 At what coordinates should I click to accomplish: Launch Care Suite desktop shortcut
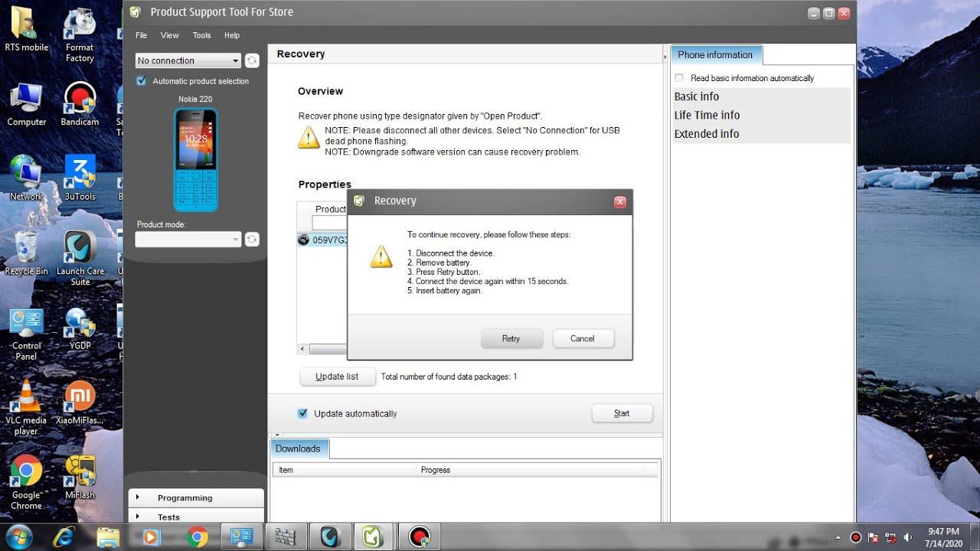click(x=80, y=259)
